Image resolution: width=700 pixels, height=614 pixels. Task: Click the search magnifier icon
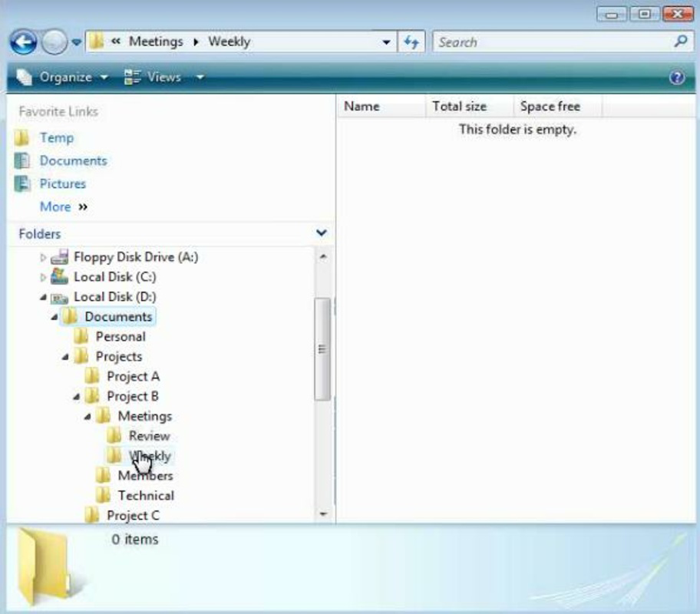[x=680, y=41]
